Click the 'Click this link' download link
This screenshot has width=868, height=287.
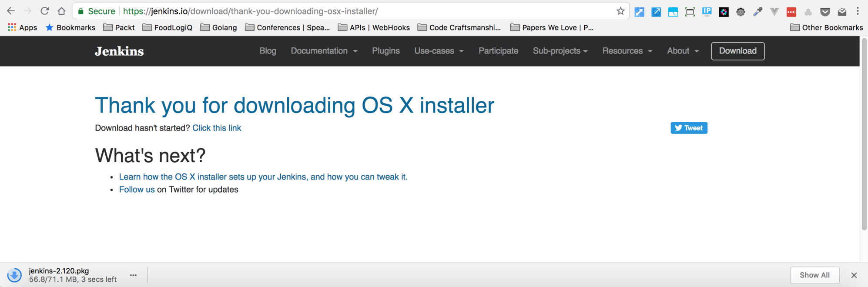click(217, 128)
